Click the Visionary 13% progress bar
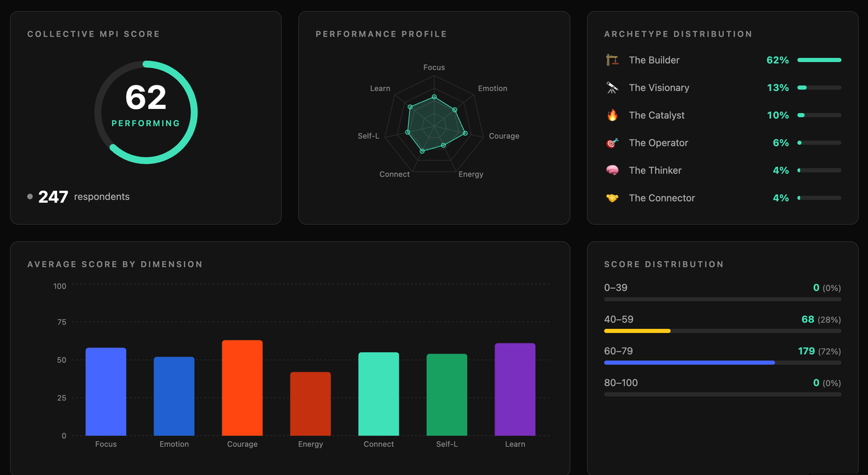This screenshot has width=868, height=475. point(819,88)
